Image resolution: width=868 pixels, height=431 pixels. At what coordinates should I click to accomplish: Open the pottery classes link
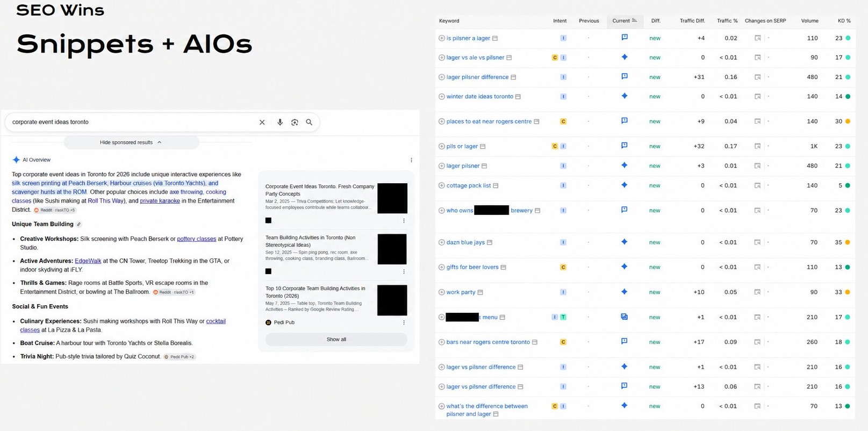point(196,239)
